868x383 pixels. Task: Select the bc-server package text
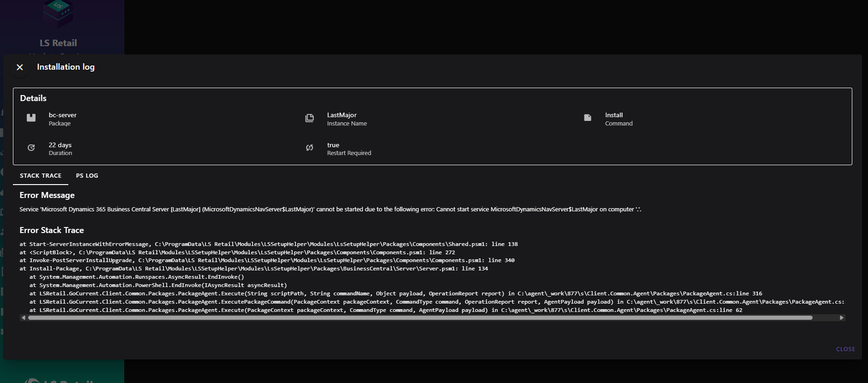[x=63, y=115]
